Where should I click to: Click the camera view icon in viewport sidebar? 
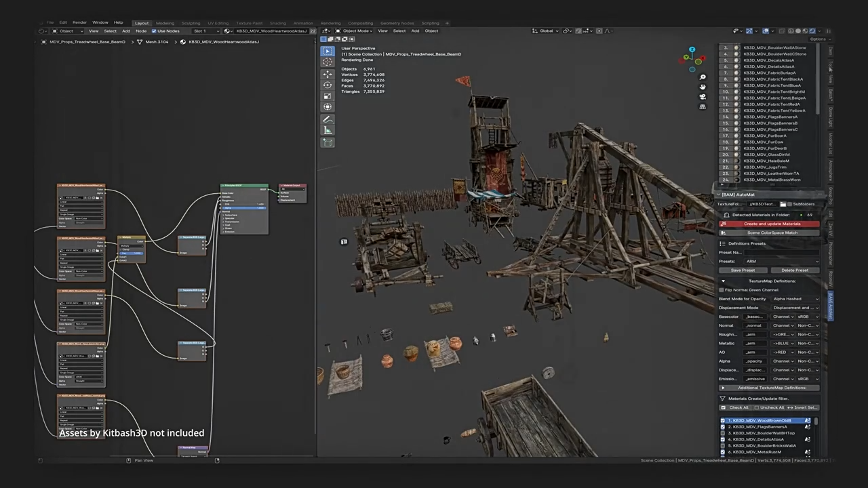pyautogui.click(x=703, y=96)
